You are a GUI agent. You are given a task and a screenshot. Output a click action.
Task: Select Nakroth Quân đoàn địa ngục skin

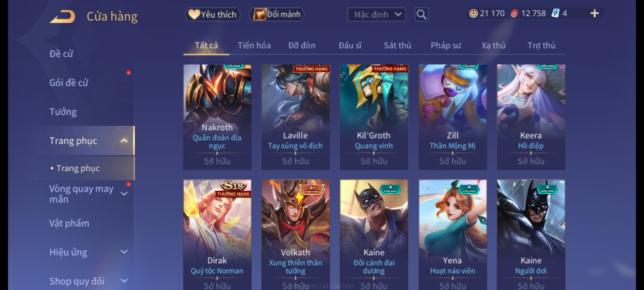(217, 117)
